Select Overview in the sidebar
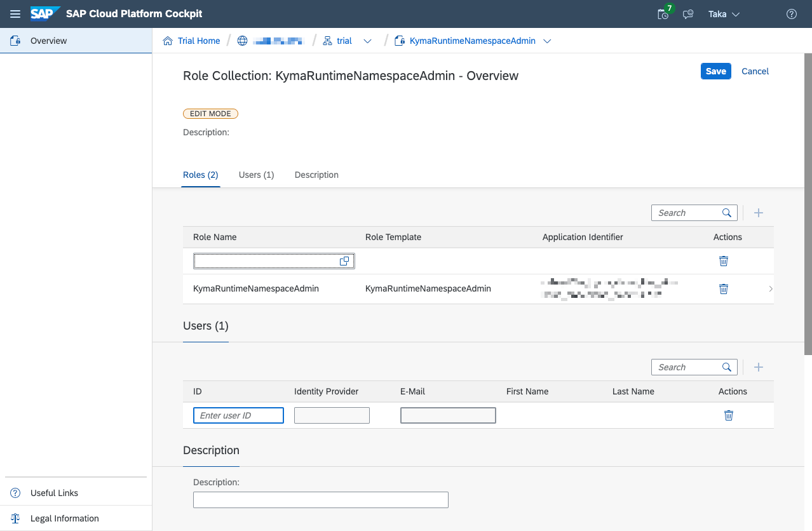 pos(76,41)
